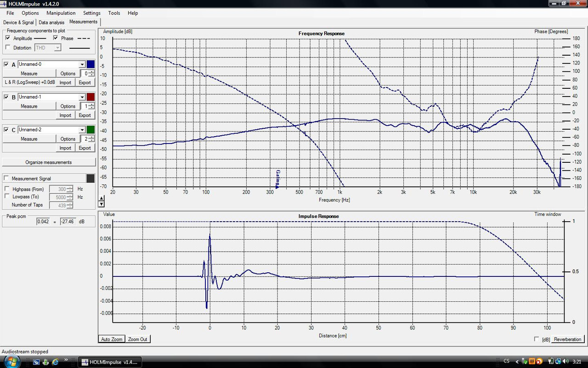The width and height of the screenshot is (588, 368).
Task: Click the HOLMImpulse title bar icon
Action: click(x=4, y=4)
